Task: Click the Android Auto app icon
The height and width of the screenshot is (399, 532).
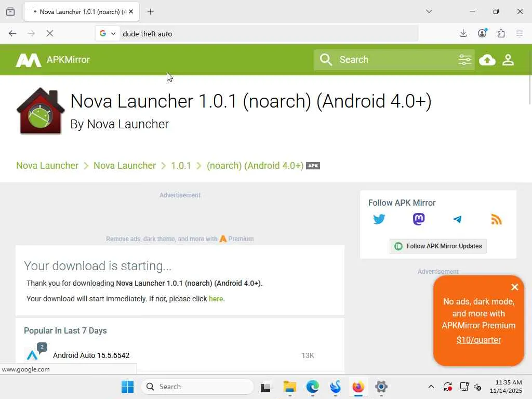Action: [33, 355]
